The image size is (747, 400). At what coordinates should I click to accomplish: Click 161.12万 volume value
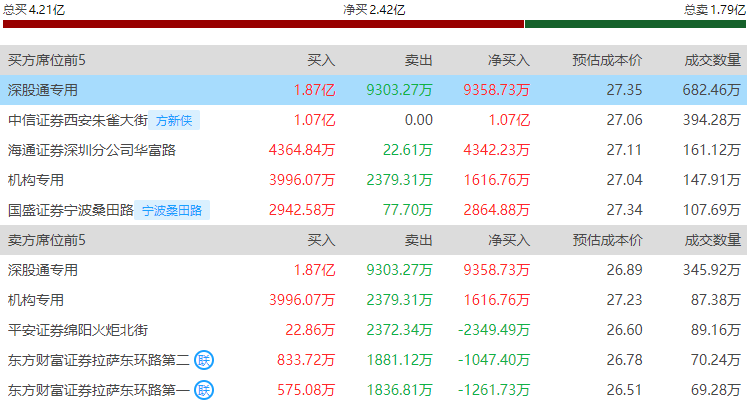click(712, 150)
